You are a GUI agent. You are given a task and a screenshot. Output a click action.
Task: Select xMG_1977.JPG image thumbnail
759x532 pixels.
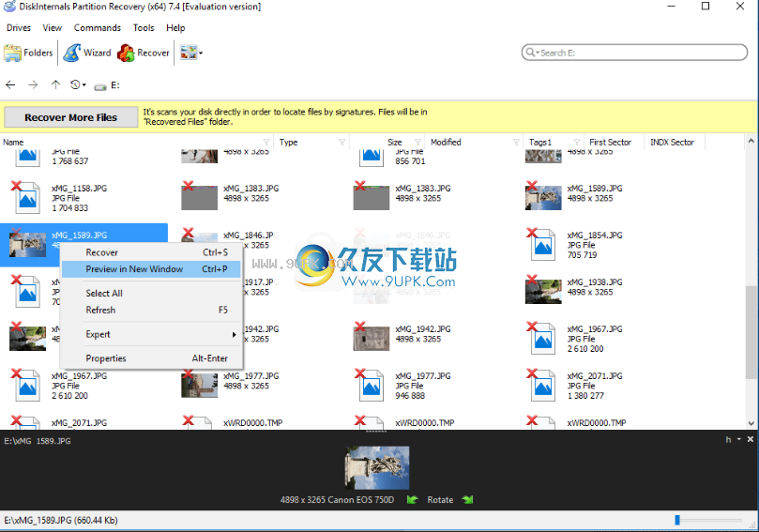pyautogui.click(x=200, y=386)
